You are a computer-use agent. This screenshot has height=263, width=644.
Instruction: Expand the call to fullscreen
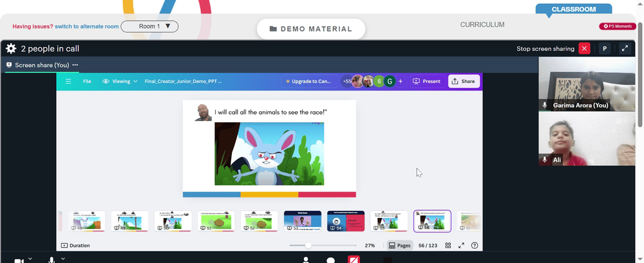pyautogui.click(x=625, y=48)
